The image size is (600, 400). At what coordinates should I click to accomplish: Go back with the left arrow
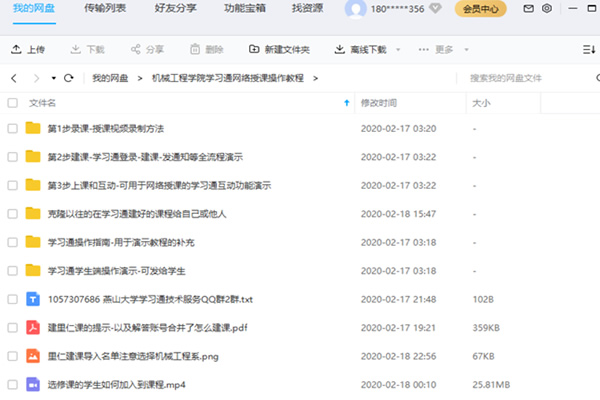click(x=13, y=77)
